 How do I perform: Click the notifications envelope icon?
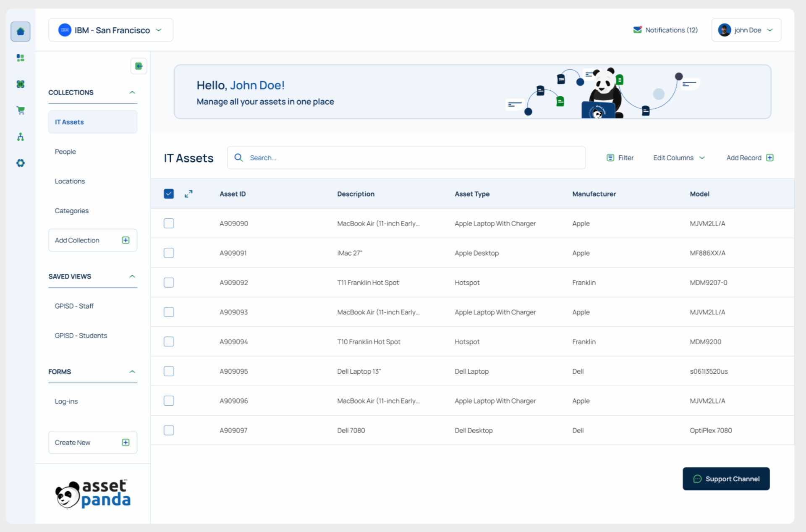[x=637, y=30]
